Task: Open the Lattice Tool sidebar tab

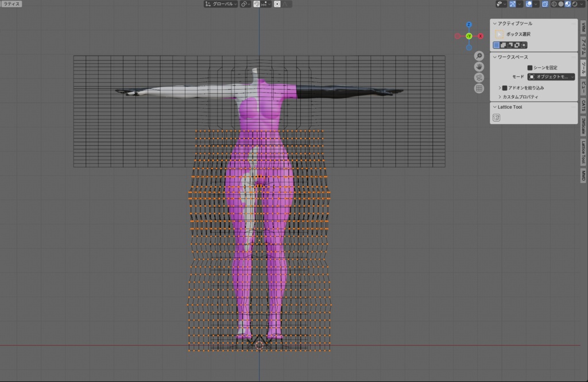Action: [583, 152]
